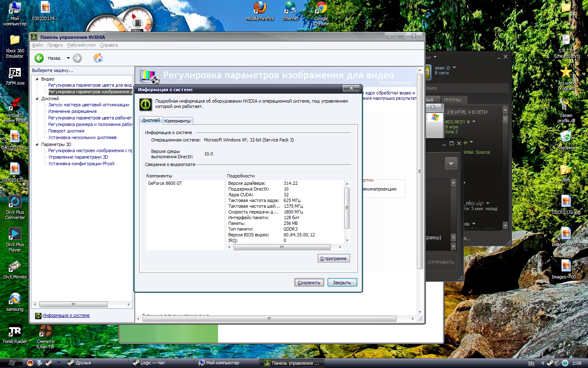Open dean ;D status dropdown in Steam
This screenshot has width=588, height=368.
[454, 68]
